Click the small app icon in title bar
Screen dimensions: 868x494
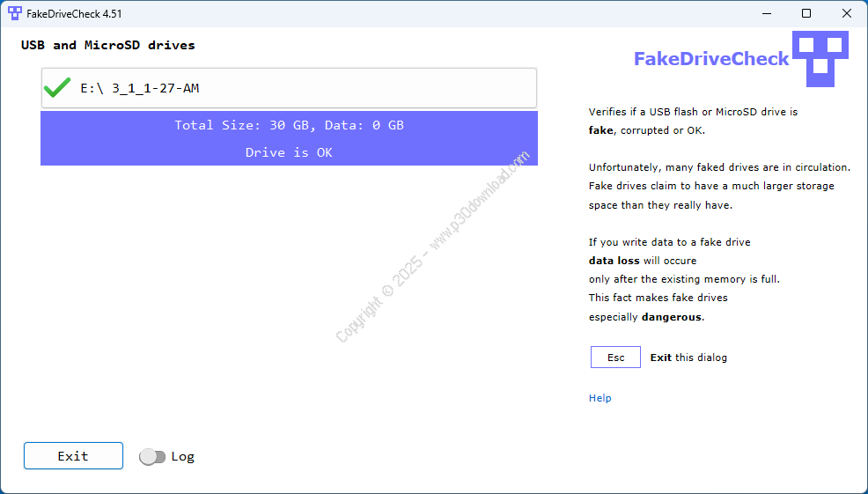point(15,13)
